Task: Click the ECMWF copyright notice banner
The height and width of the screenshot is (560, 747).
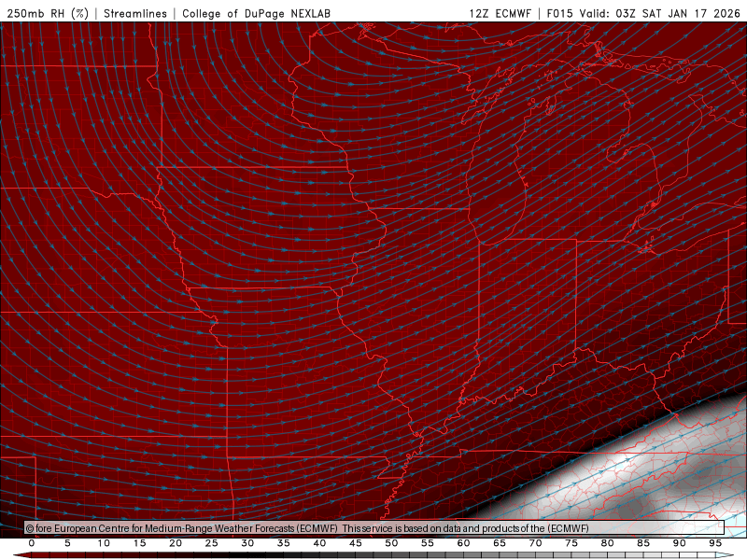Action: click(374, 528)
